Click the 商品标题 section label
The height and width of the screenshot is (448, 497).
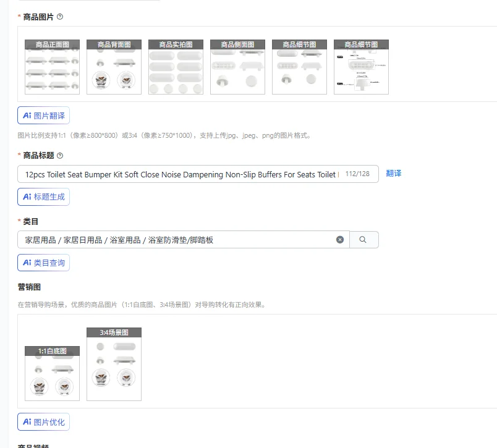tap(38, 156)
